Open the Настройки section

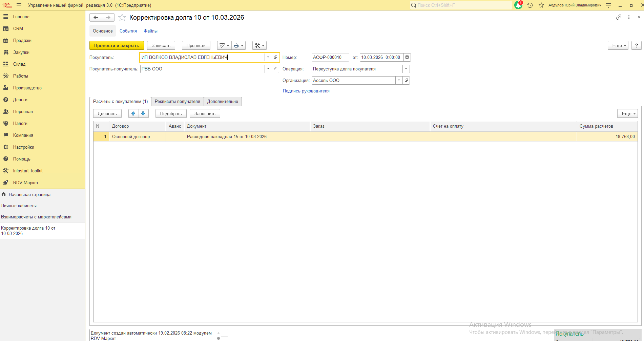(42, 147)
